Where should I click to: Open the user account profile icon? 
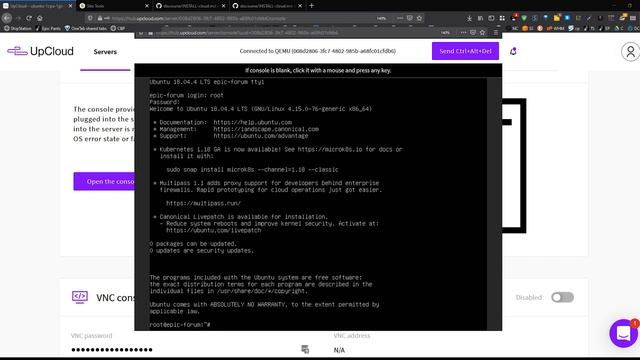(630, 52)
